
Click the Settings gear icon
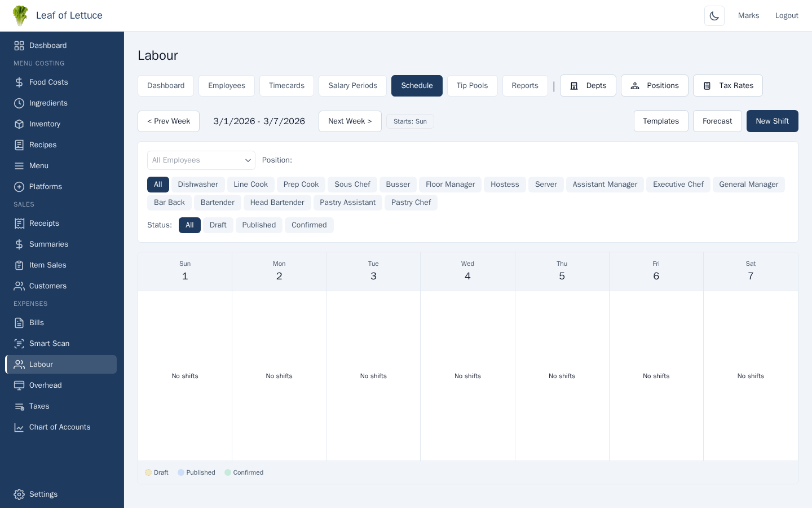click(x=19, y=494)
